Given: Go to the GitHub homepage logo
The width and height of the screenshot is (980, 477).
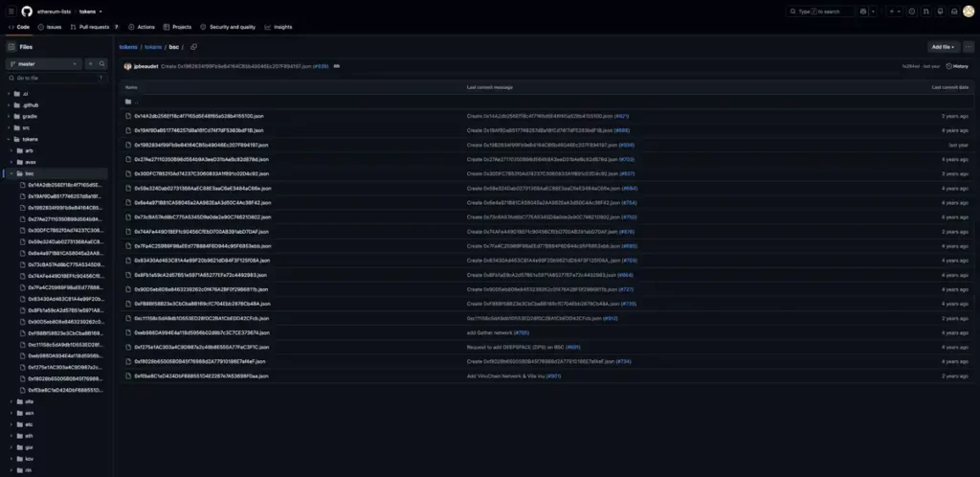Looking at the screenshot, I should click(x=26, y=11).
